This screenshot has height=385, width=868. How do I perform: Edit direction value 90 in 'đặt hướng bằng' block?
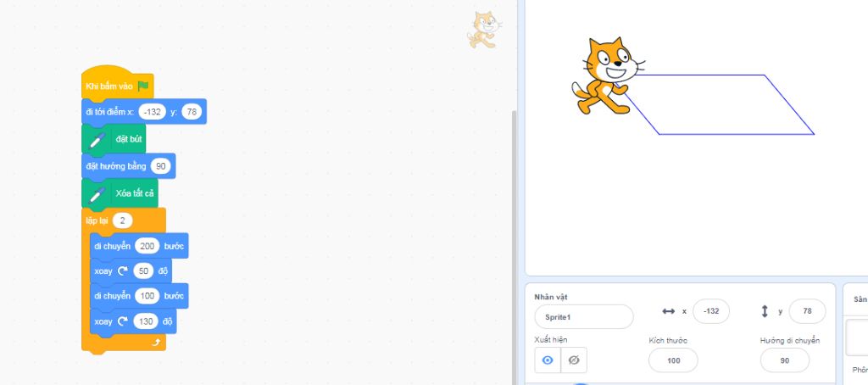click(x=161, y=166)
